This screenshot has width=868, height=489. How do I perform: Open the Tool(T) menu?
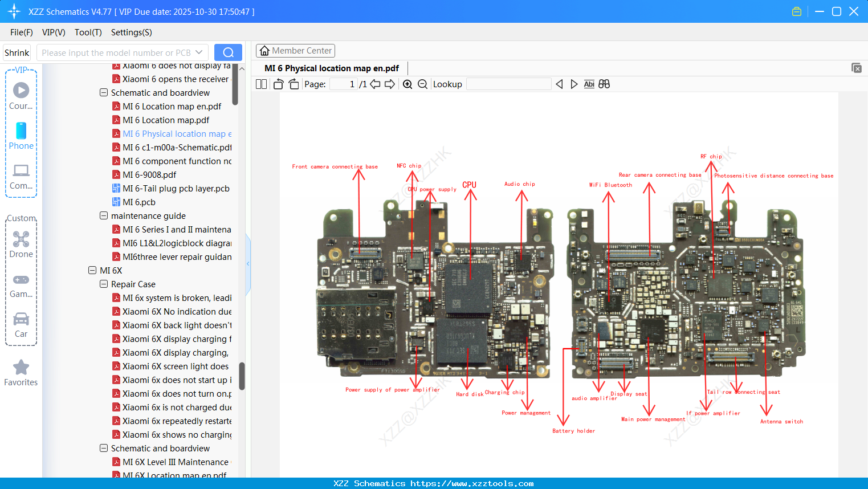(x=88, y=32)
